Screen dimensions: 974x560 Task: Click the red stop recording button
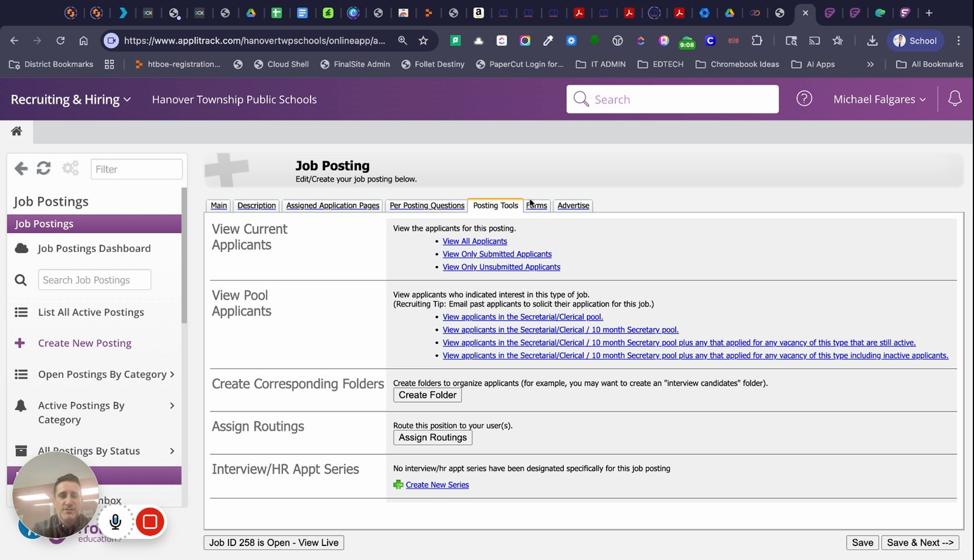[x=150, y=522]
